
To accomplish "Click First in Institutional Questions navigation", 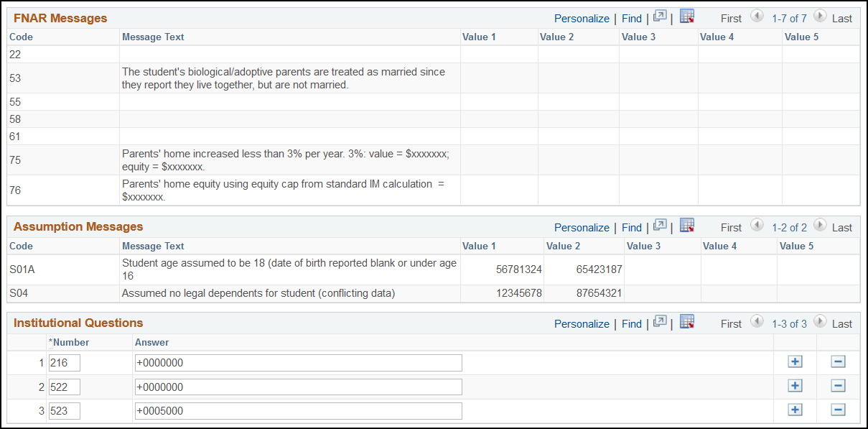I will [x=729, y=323].
